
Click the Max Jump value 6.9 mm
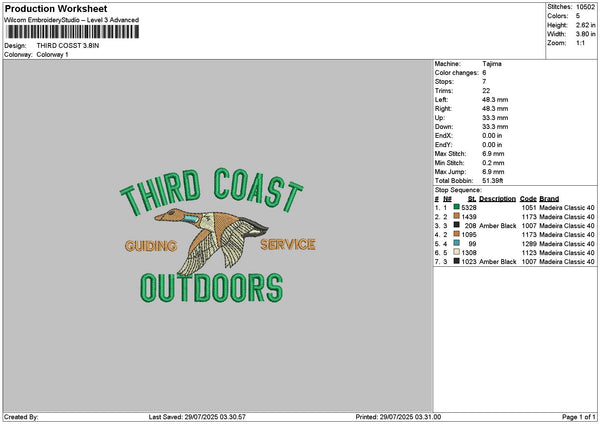tap(493, 172)
